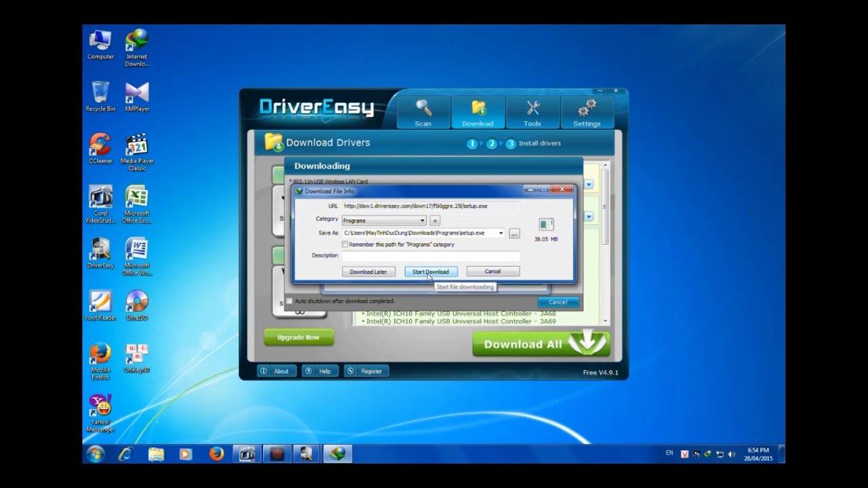
Task: Open the Computer desktop icon
Action: click(x=100, y=45)
